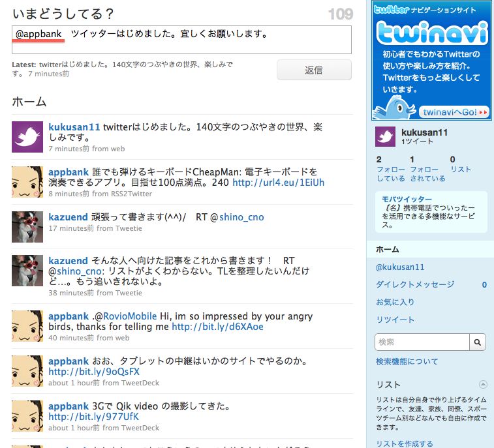Click ダイレクトメッセージ count 0
Screen dimensions: 494x448
coord(484,284)
